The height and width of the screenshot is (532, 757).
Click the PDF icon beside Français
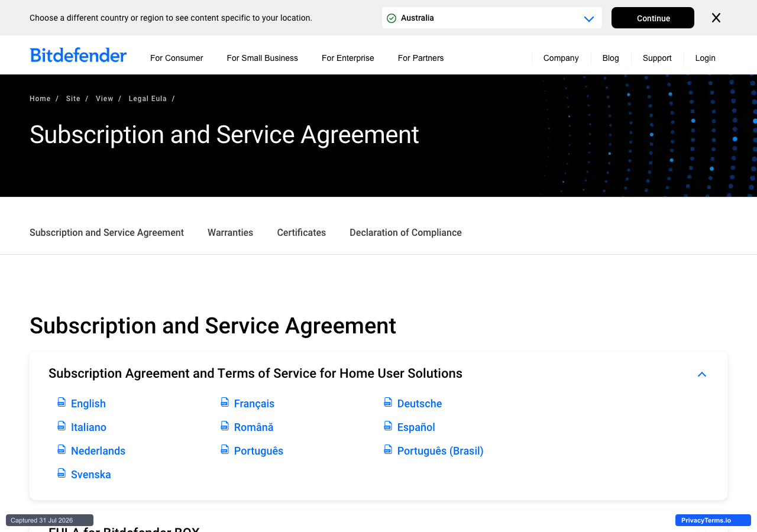(225, 403)
